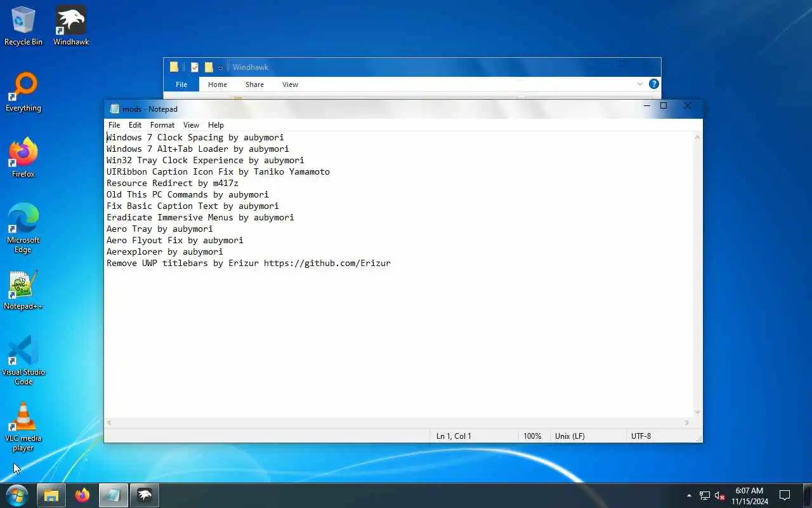
Task: Select the VLC media player desktop shortcut
Action: coord(23,427)
